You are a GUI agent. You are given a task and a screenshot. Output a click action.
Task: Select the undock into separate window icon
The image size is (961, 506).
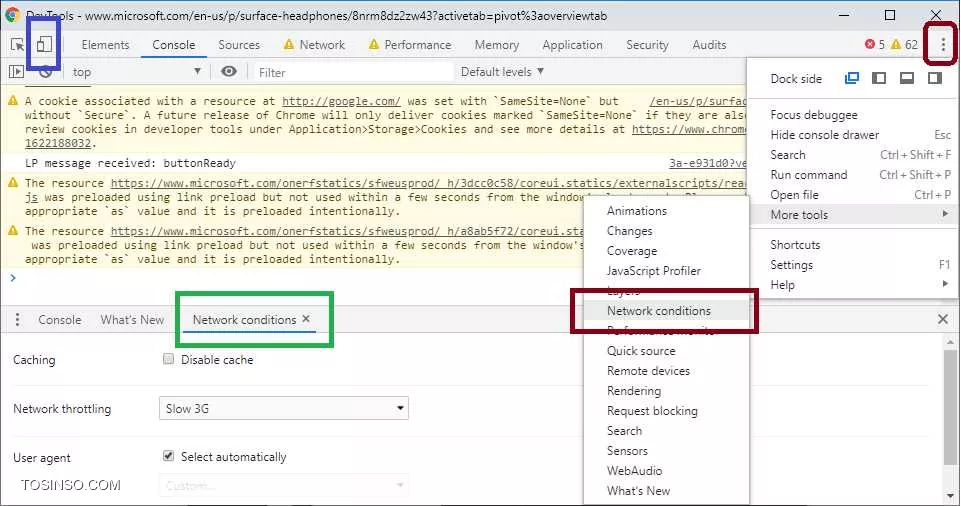tap(852, 79)
